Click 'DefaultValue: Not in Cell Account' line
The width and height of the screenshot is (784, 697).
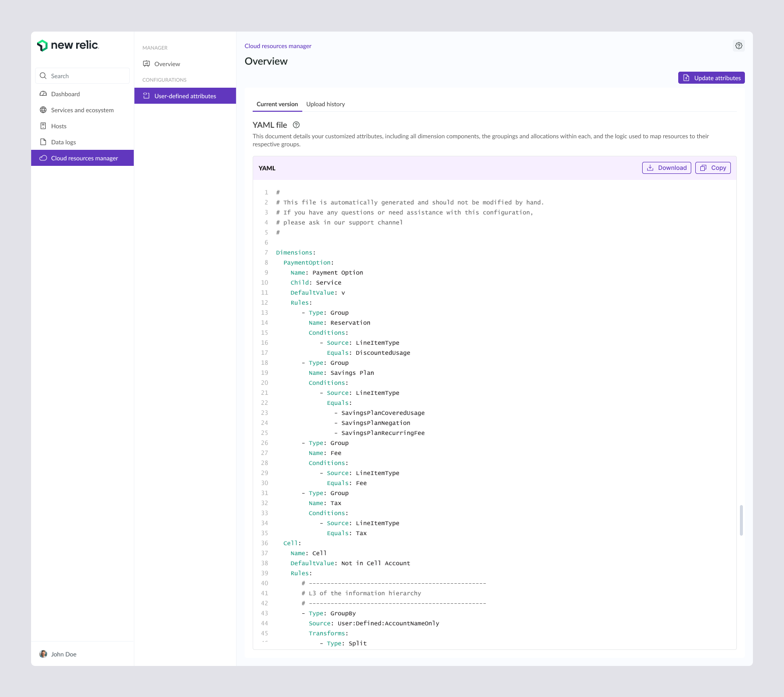[x=350, y=563]
